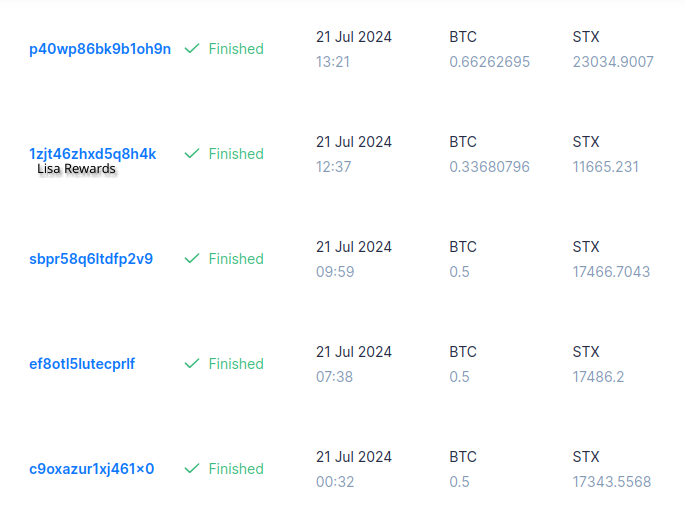Click the Lisa Rewards label

point(77,170)
